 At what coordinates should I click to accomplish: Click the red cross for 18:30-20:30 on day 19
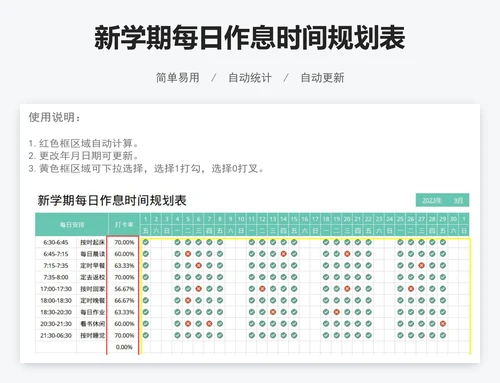point(336,312)
